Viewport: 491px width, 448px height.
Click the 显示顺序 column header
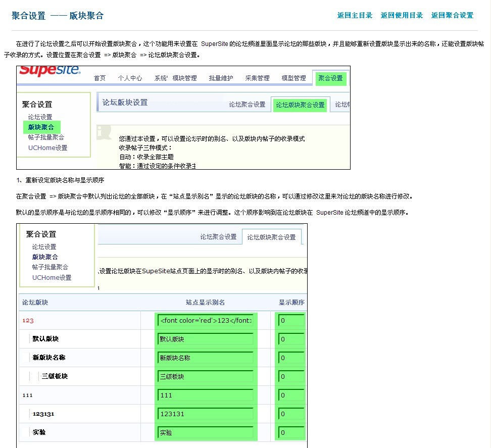pyautogui.click(x=291, y=303)
